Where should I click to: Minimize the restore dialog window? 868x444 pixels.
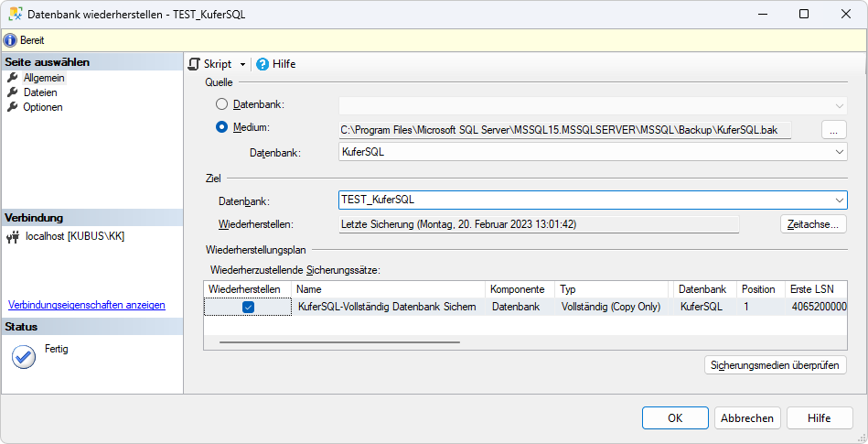(762, 15)
